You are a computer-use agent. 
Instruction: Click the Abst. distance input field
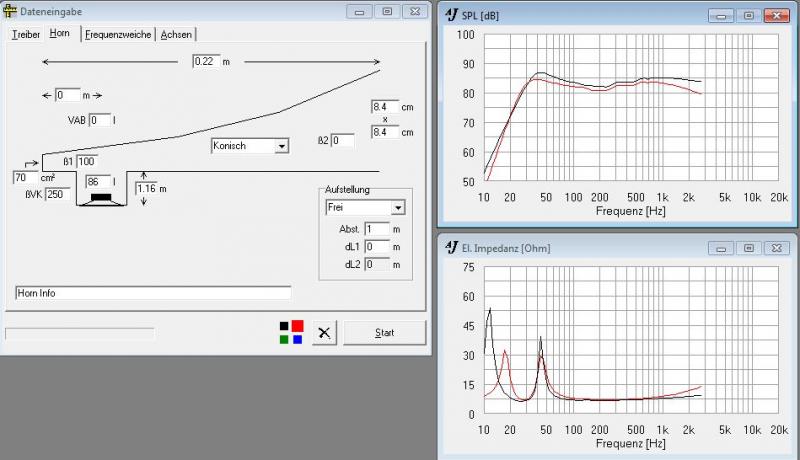coord(377,229)
